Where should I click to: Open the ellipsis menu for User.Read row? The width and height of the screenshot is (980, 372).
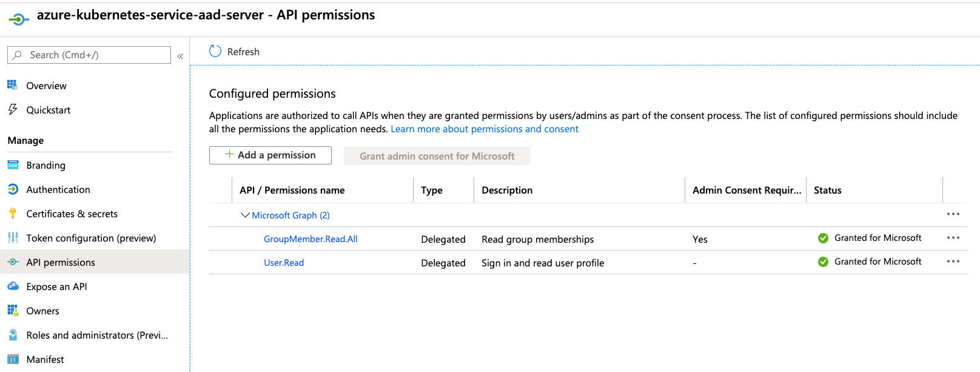coord(953,261)
